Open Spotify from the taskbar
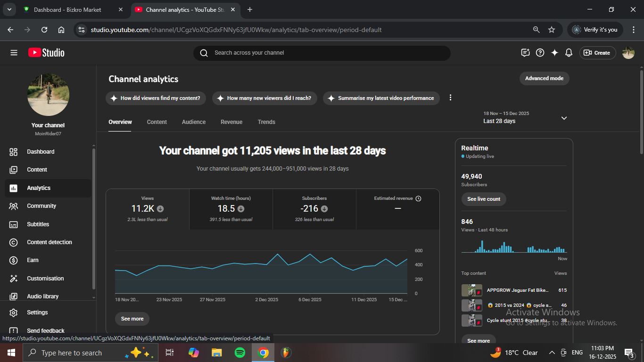This screenshot has height=362, width=644. tap(239, 353)
